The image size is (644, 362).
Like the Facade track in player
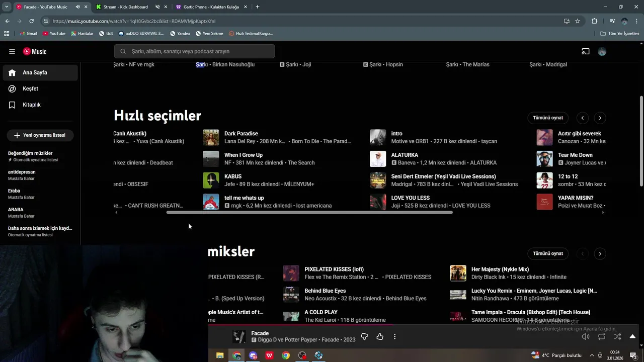coord(380,336)
